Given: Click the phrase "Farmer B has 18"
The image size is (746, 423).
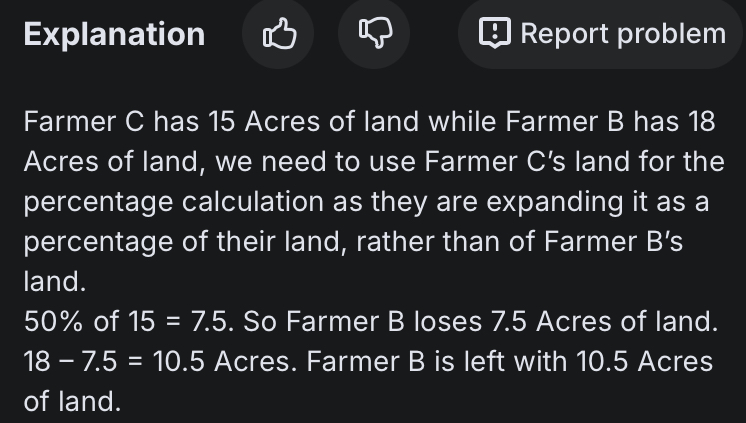Looking at the screenshot, I should 610,123.
